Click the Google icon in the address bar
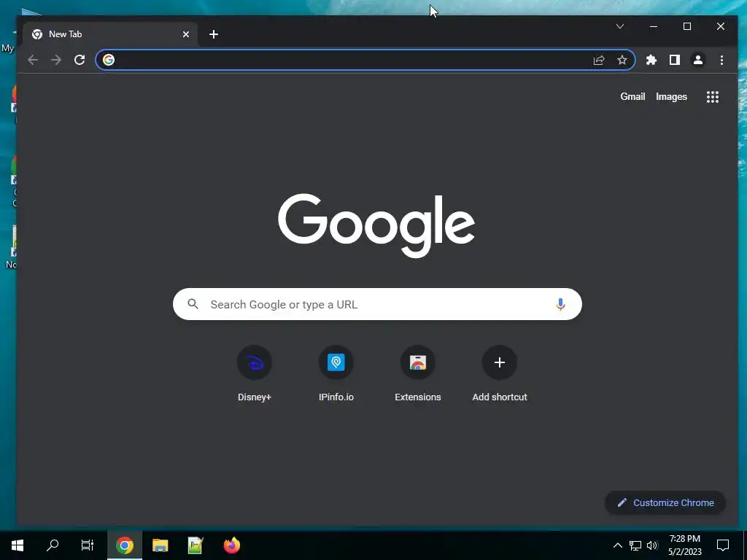The height and width of the screenshot is (560, 747). [109, 60]
